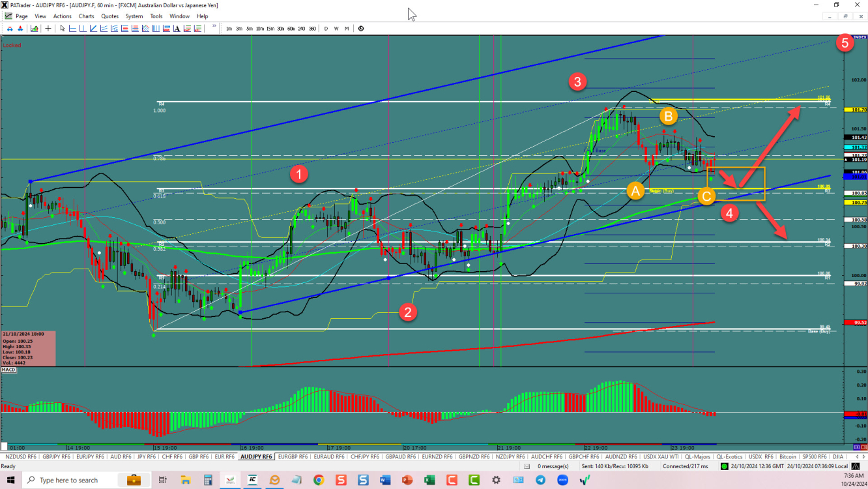Image resolution: width=868 pixels, height=489 pixels.
Task: Click the text annotation 'A' tool
Action: click(x=177, y=29)
